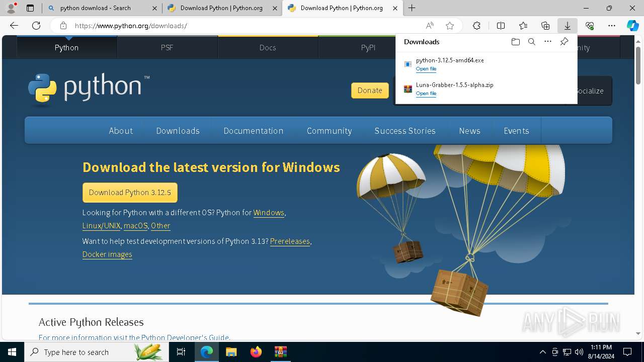Open Task View on the taskbar
Screen dimensions: 644x362
181,352
